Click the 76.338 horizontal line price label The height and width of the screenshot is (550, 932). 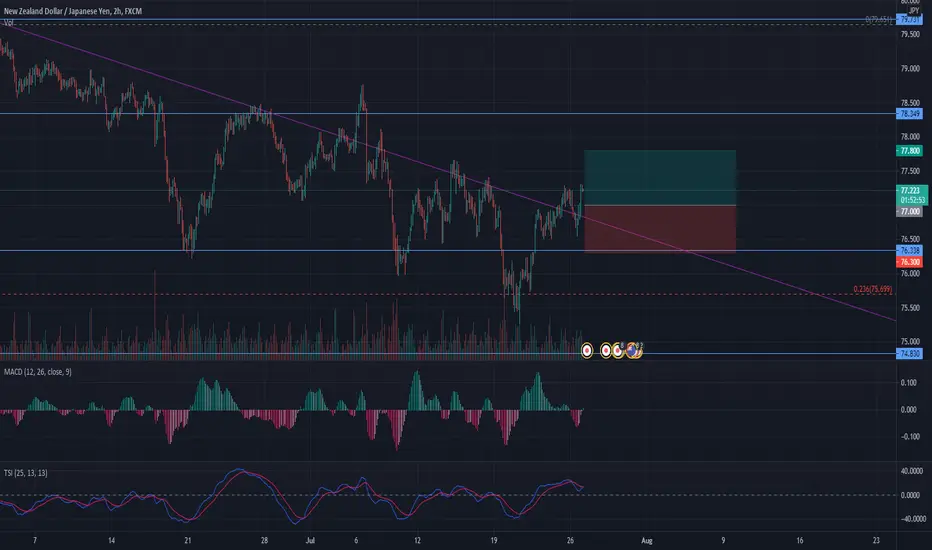pyautogui.click(x=909, y=250)
